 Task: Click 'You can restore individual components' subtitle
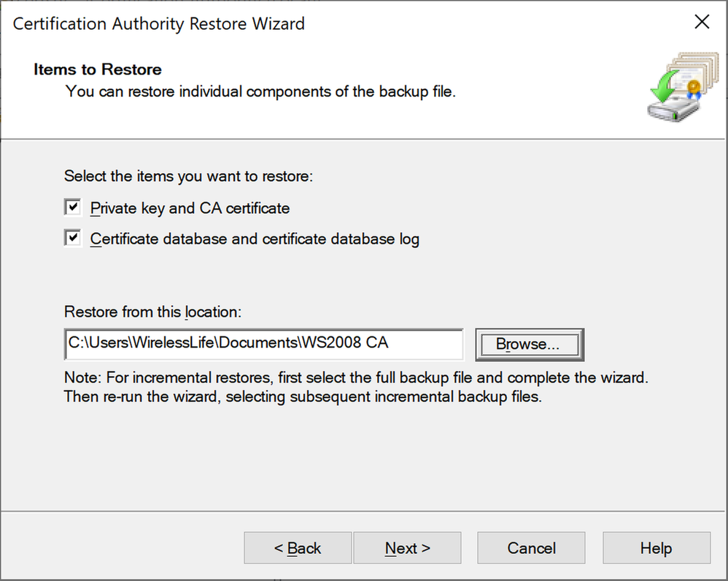pos(260,91)
